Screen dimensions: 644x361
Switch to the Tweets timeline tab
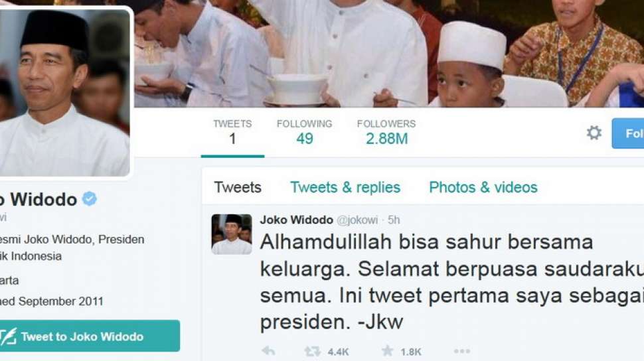click(238, 187)
